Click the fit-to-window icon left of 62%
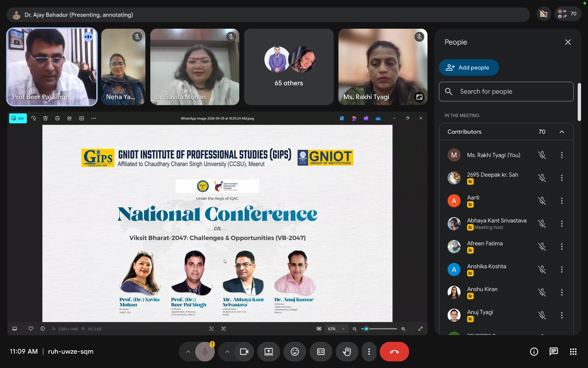The width and height of the screenshot is (588, 368). [319, 329]
